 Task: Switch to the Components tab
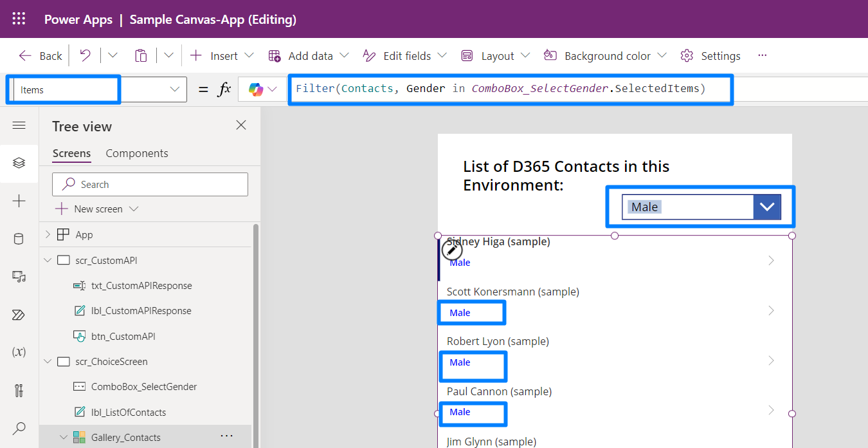click(136, 153)
